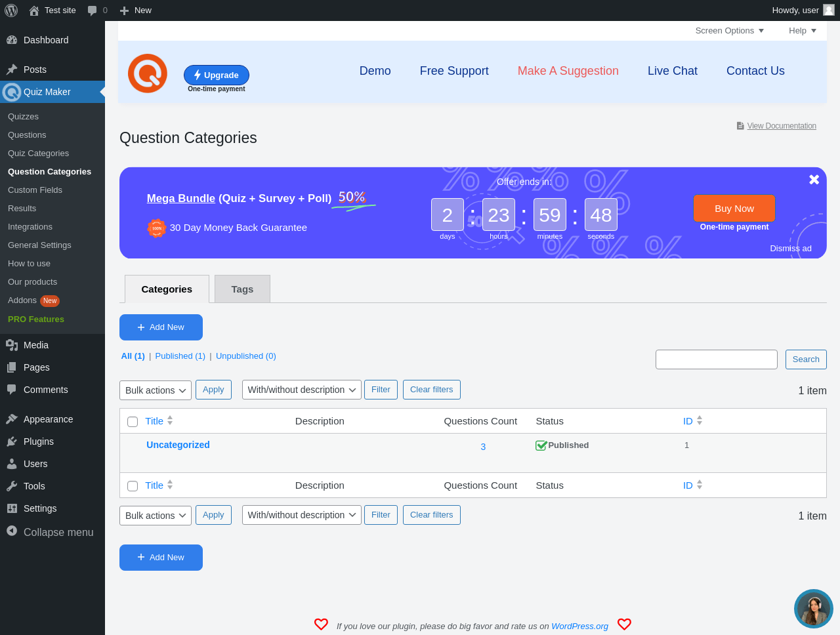Click the Dashboard gauge icon
This screenshot has height=635, width=840.
click(x=12, y=40)
